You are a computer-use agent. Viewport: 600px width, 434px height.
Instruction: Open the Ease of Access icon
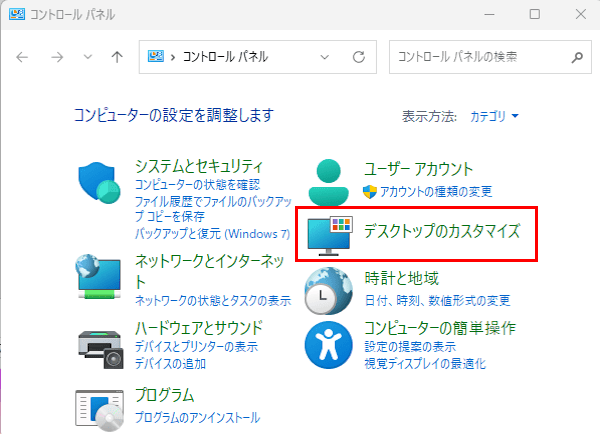(x=328, y=345)
